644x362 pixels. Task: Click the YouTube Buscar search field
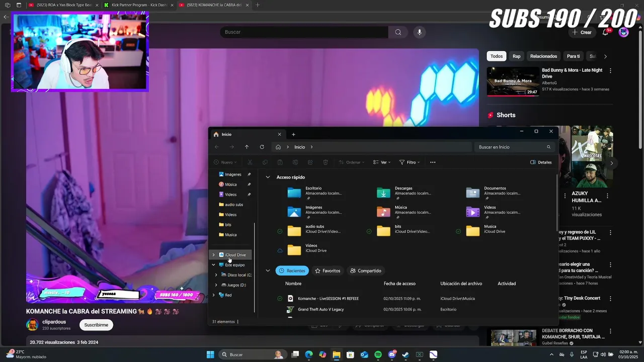pos(304,32)
